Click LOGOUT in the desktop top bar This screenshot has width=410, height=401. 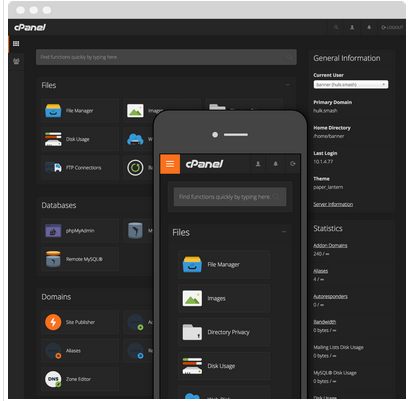(x=392, y=27)
